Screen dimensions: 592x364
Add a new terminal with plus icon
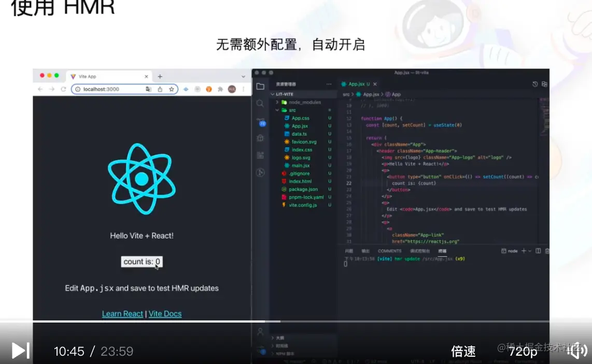coord(524,251)
